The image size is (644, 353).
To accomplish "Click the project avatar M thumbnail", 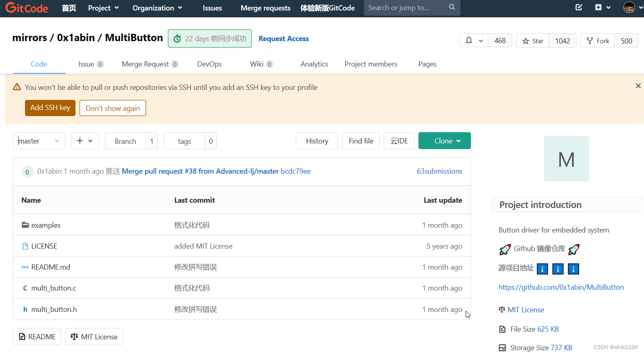I will pos(566,159).
